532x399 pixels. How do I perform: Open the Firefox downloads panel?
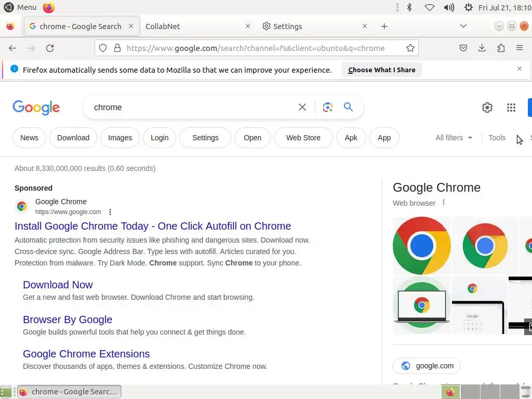[x=482, y=48]
